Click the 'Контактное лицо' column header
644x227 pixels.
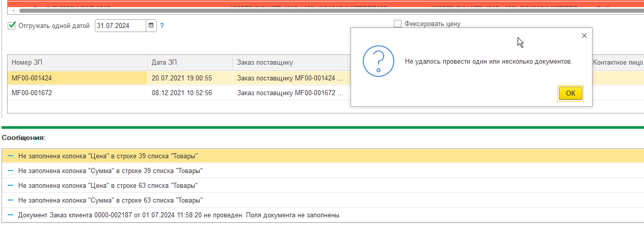617,62
